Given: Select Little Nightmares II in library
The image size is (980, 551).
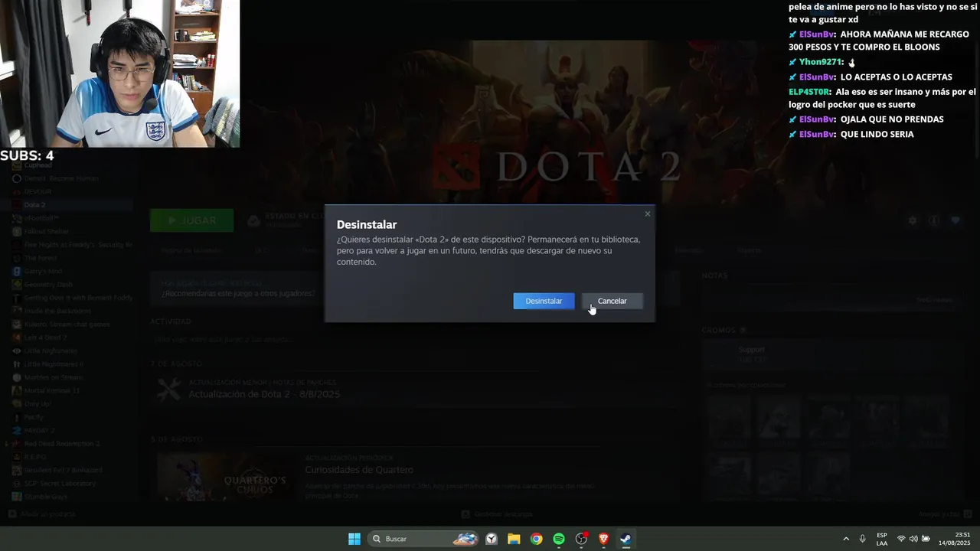Looking at the screenshot, I should [x=54, y=364].
